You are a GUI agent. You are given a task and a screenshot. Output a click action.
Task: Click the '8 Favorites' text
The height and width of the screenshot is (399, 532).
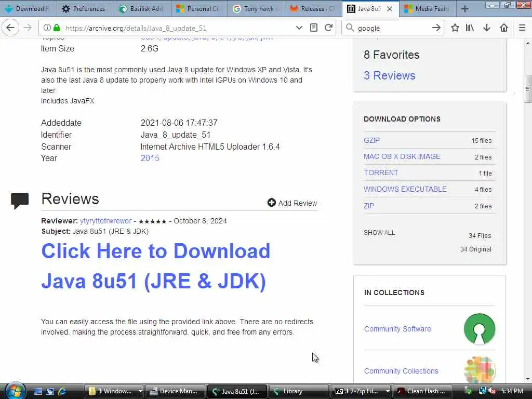pos(392,55)
